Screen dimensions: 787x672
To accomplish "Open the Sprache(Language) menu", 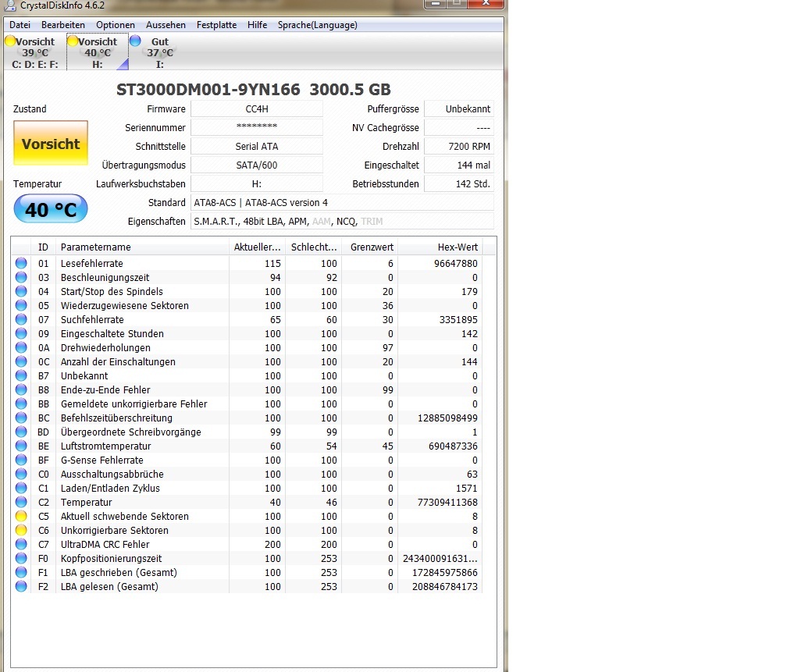I will [x=317, y=25].
